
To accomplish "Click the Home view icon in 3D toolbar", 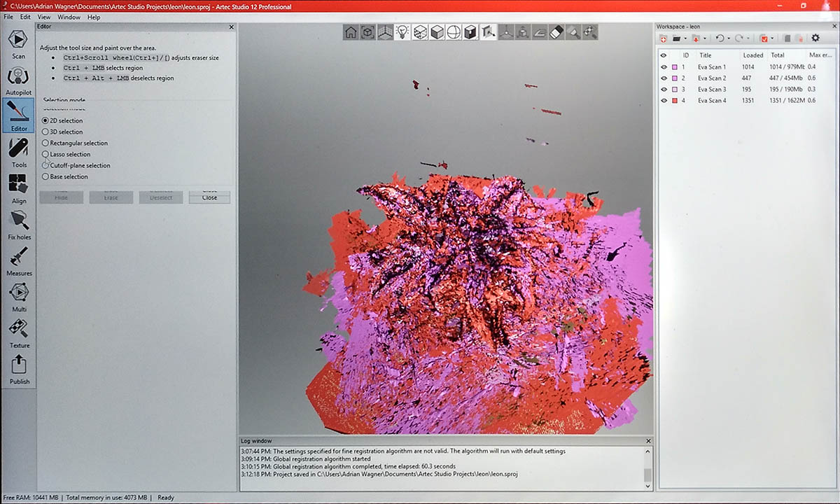I will [x=351, y=32].
